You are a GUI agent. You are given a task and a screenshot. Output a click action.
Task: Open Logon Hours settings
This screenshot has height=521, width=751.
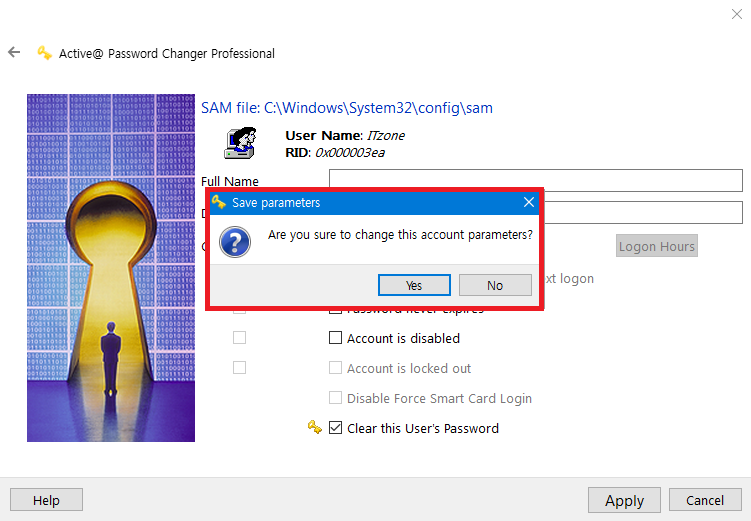(x=657, y=246)
